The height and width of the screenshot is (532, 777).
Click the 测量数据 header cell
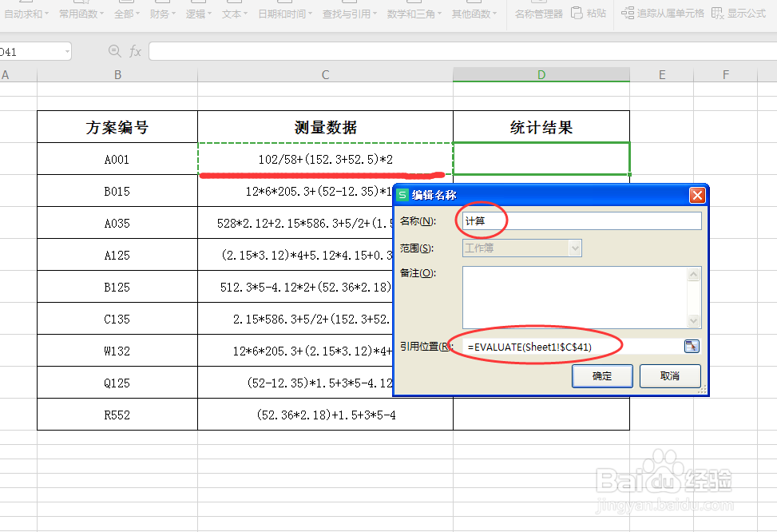pyautogui.click(x=325, y=127)
